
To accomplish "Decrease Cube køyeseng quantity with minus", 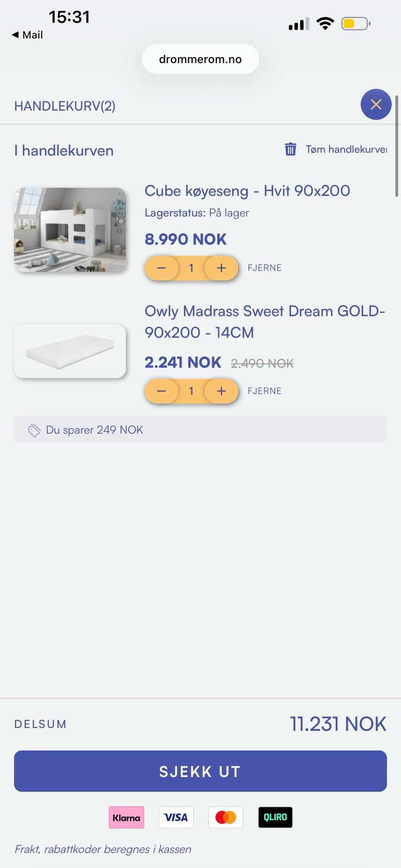I will (162, 268).
